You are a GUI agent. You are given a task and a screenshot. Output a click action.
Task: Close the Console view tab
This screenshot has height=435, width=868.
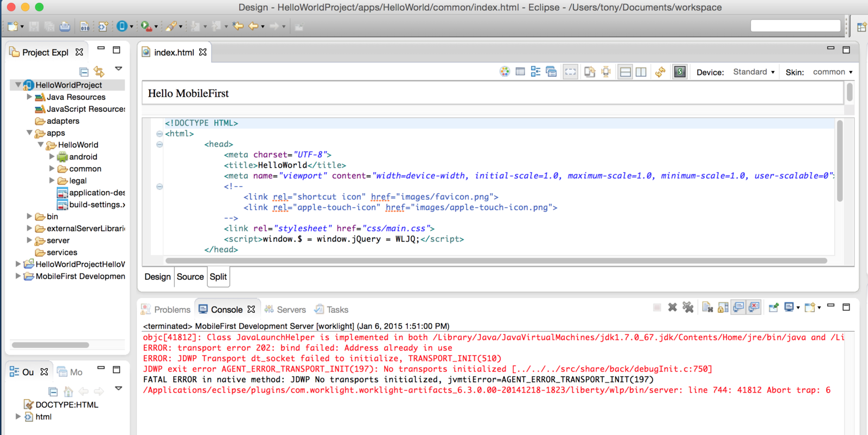pyautogui.click(x=251, y=309)
